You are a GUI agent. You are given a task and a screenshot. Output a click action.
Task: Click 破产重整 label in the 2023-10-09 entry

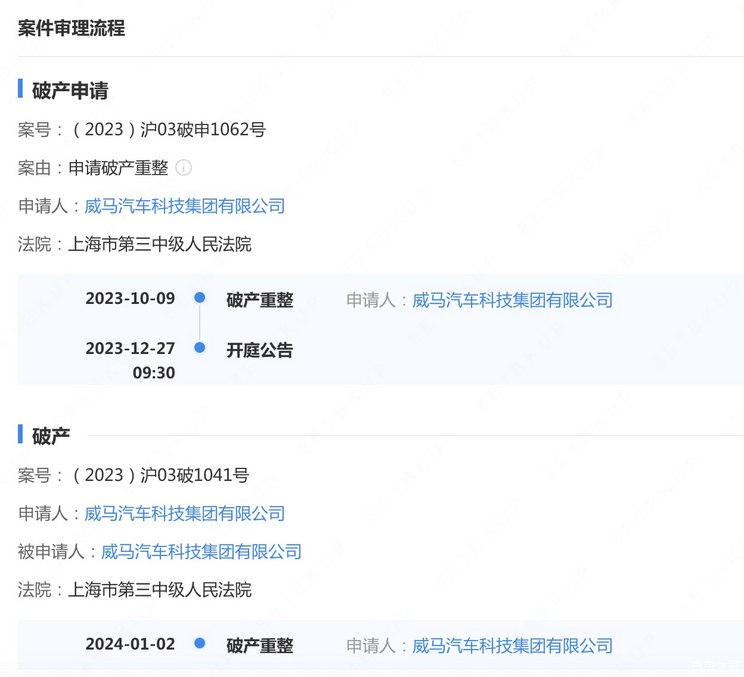pyautogui.click(x=260, y=300)
